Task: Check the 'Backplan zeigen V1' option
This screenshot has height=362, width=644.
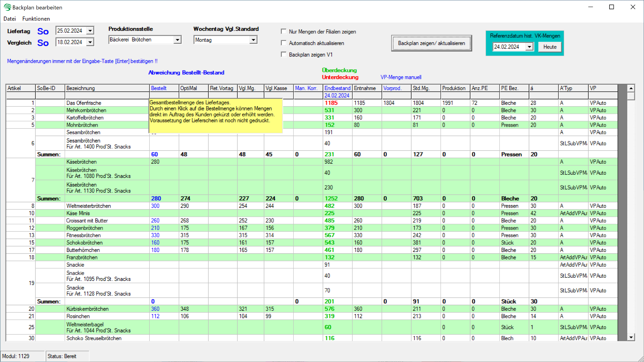Action: (284, 54)
